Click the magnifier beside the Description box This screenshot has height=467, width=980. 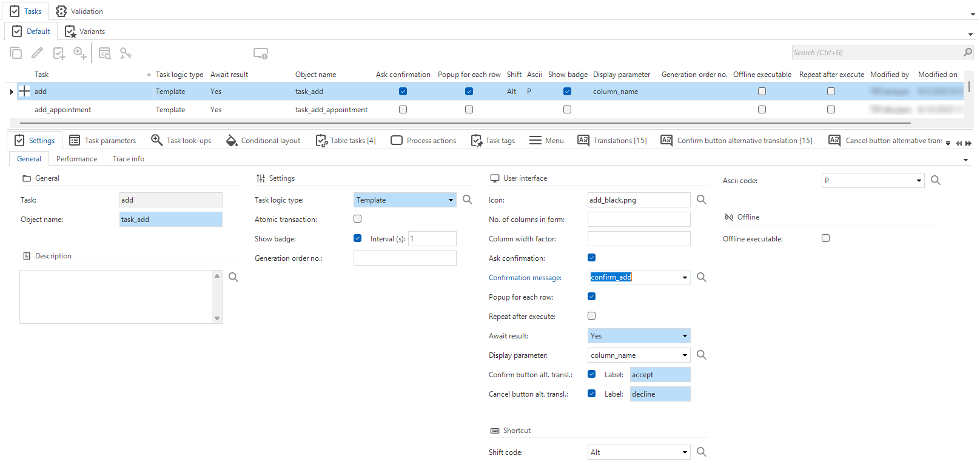[x=233, y=277]
